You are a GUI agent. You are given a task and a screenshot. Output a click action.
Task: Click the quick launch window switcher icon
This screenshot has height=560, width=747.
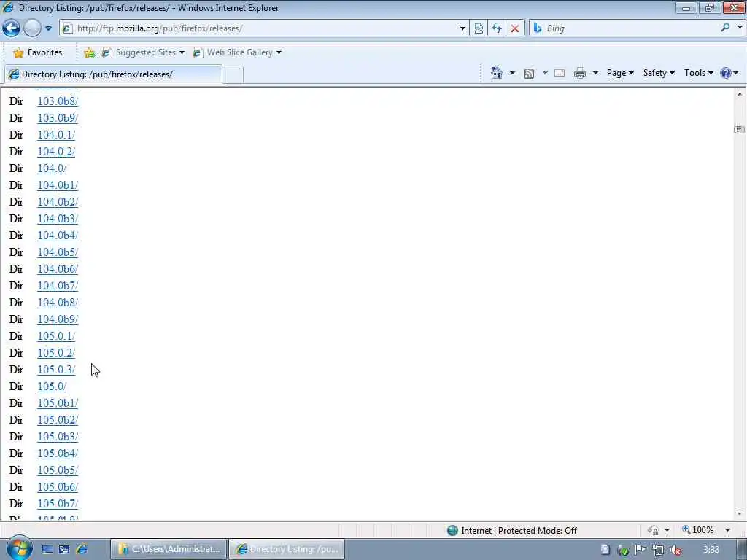[x=64, y=550]
